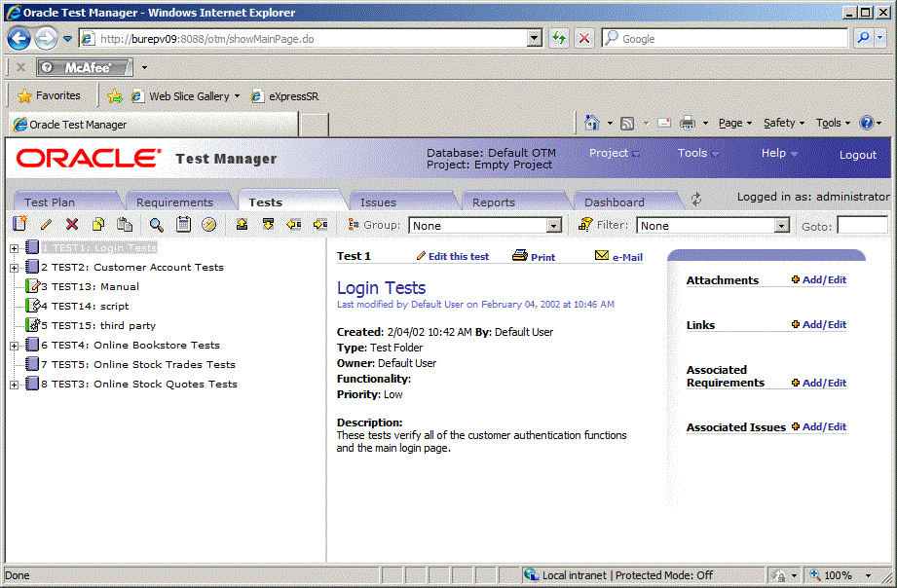Click the Home icon in command bar

click(592, 123)
